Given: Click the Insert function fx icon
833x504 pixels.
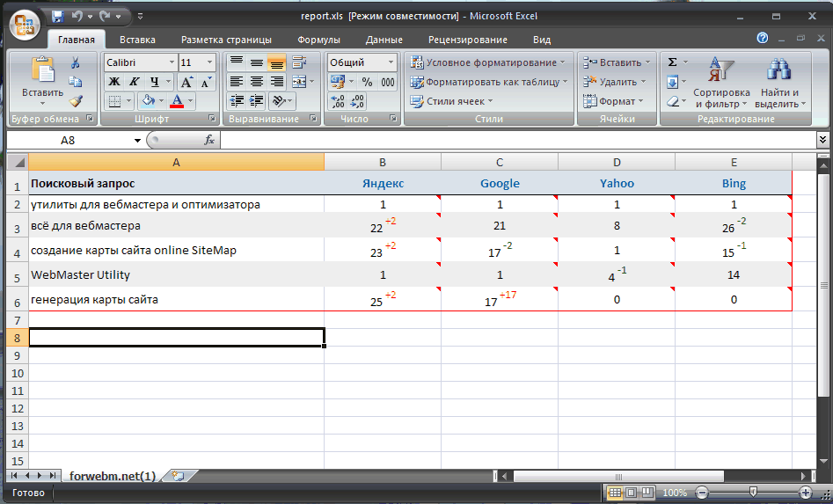Looking at the screenshot, I should click(x=209, y=140).
